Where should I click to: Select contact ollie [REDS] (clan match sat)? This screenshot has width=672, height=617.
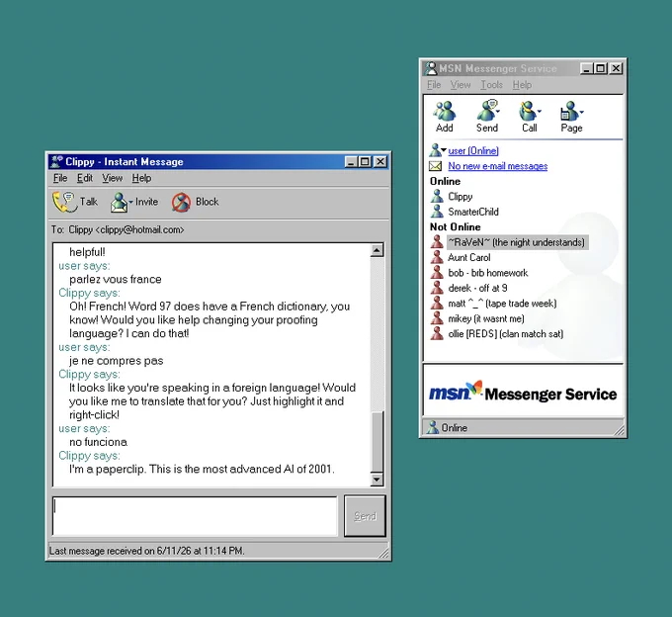tap(505, 333)
